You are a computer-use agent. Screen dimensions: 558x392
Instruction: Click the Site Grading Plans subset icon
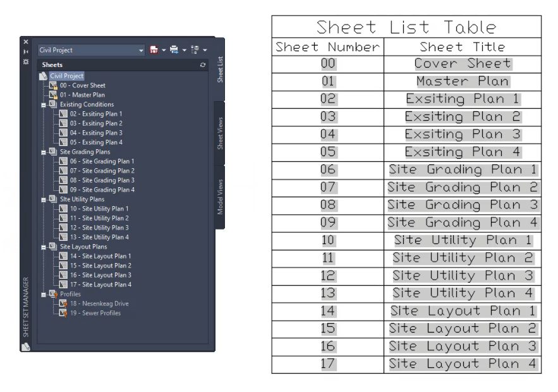click(53, 151)
